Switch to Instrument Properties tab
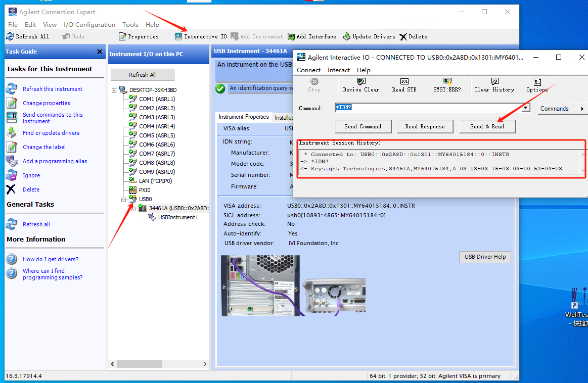The width and height of the screenshot is (588, 383). (x=244, y=117)
